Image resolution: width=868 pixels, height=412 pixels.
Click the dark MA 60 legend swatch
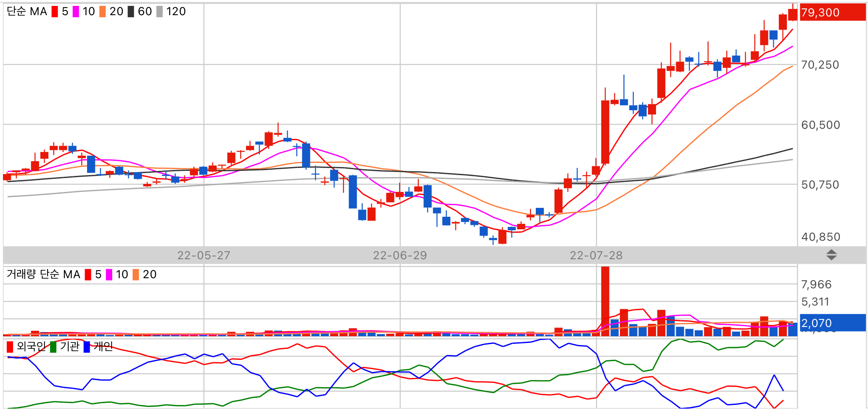coord(131,12)
